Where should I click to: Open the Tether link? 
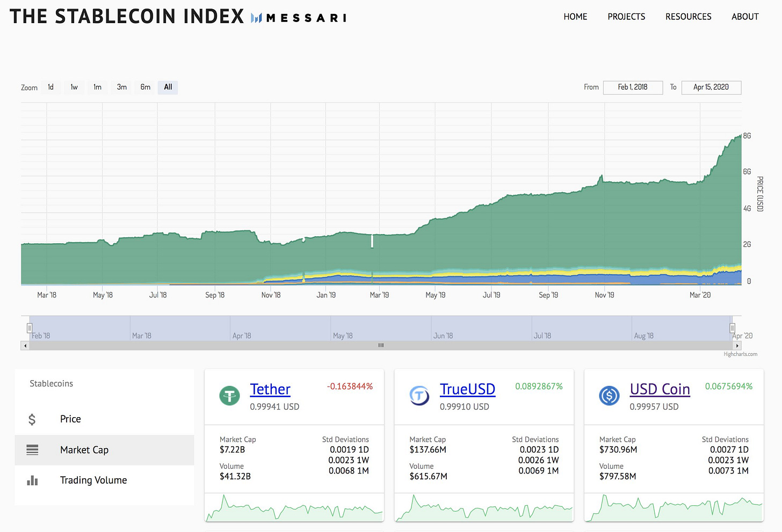coord(270,389)
